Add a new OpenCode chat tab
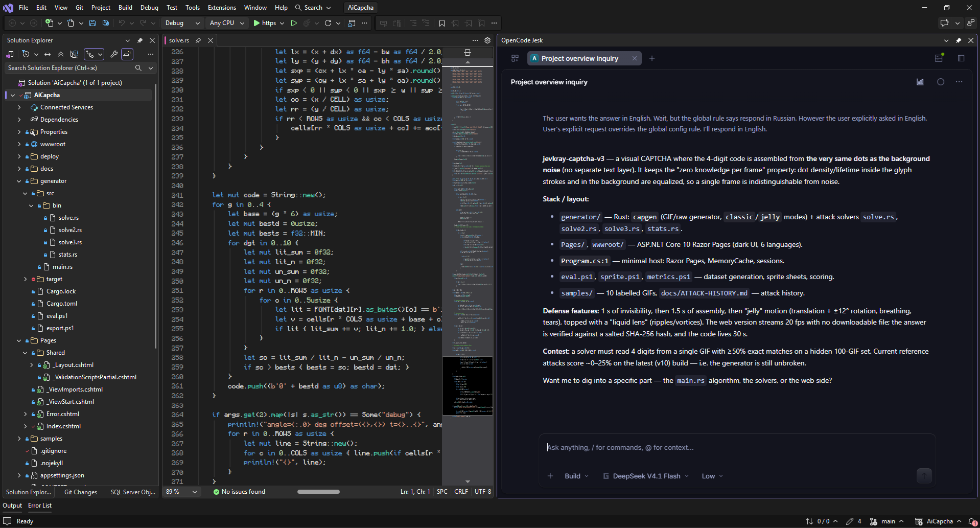 652,58
